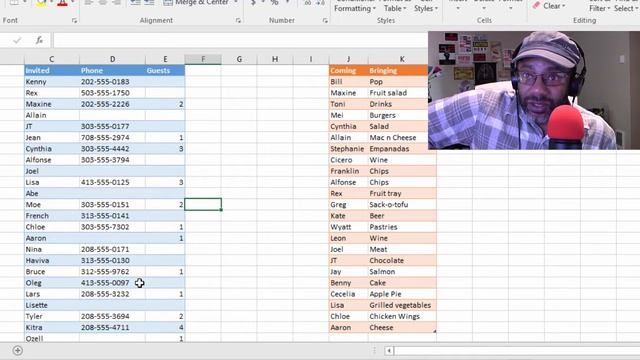Open the Number format dialog launcher
The height and width of the screenshot is (360, 640).
(x=325, y=20)
